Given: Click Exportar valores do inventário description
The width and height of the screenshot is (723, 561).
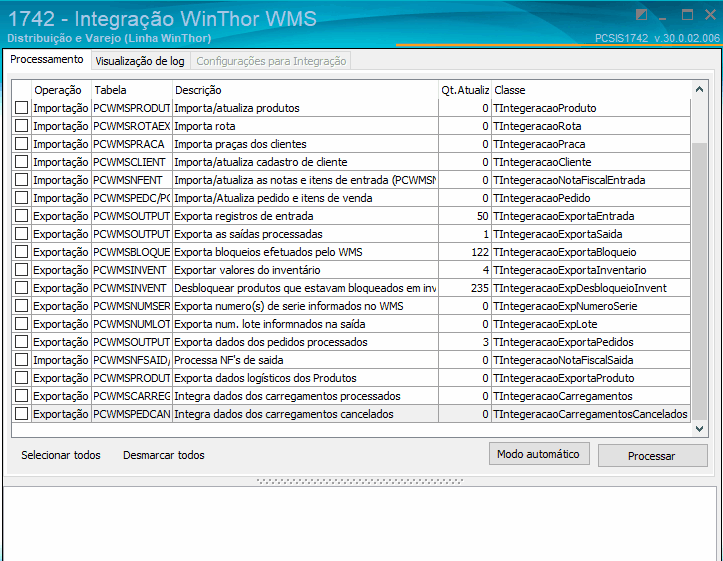Looking at the screenshot, I should (x=305, y=270).
